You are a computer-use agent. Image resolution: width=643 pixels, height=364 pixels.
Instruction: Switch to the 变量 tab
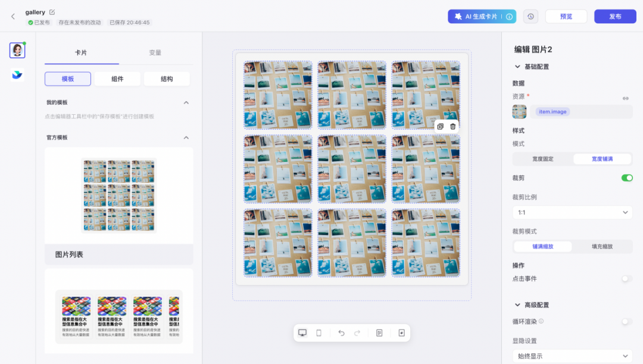point(155,53)
